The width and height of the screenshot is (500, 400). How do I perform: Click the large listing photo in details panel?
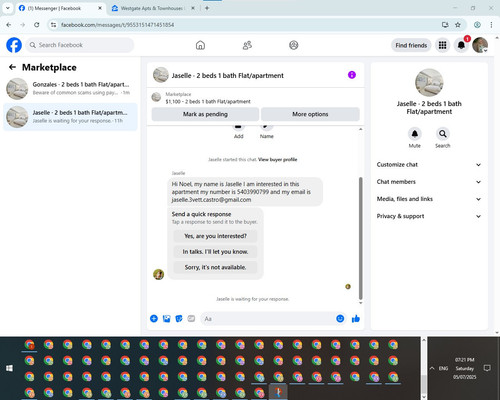(429, 83)
